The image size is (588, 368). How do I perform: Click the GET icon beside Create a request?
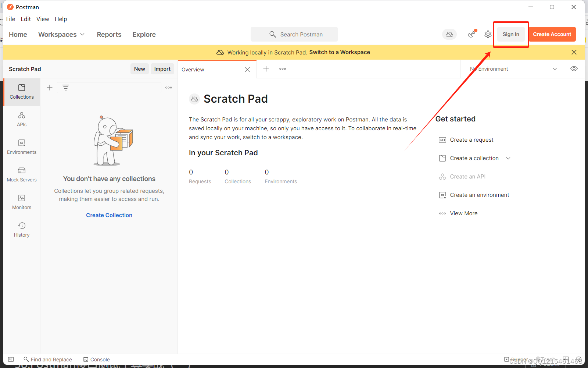tap(442, 140)
